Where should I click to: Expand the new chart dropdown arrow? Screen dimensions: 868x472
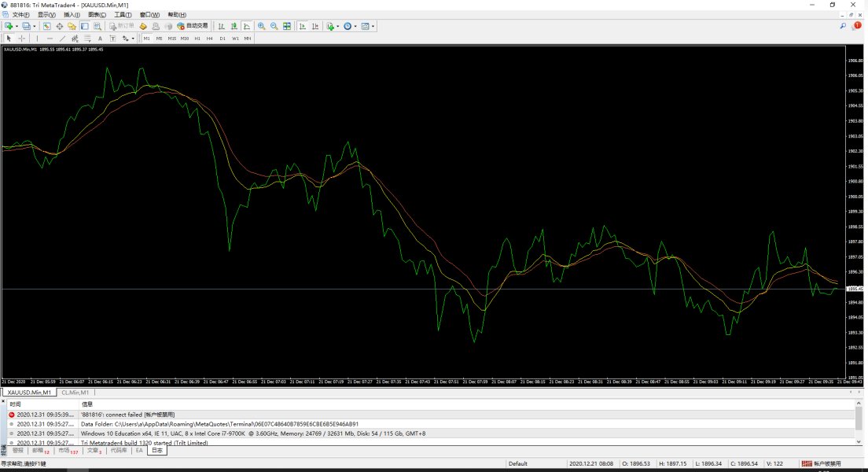pyautogui.click(x=17, y=26)
